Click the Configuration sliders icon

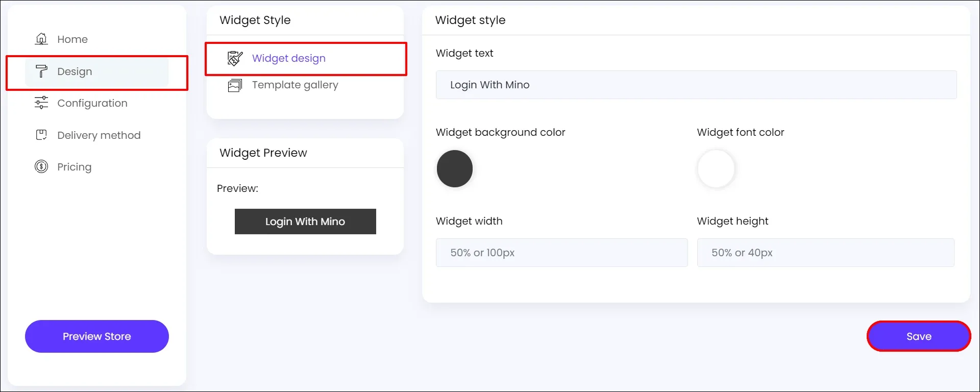coord(41,103)
